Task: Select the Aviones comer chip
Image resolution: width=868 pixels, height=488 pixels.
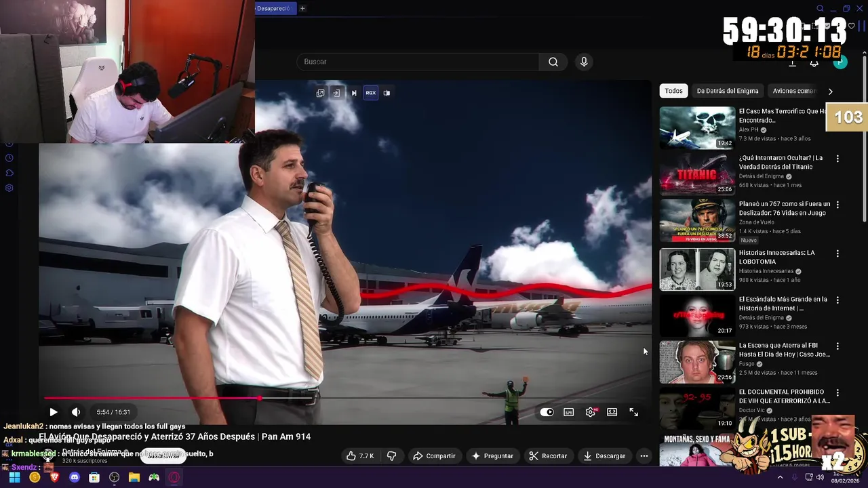Action: point(794,91)
